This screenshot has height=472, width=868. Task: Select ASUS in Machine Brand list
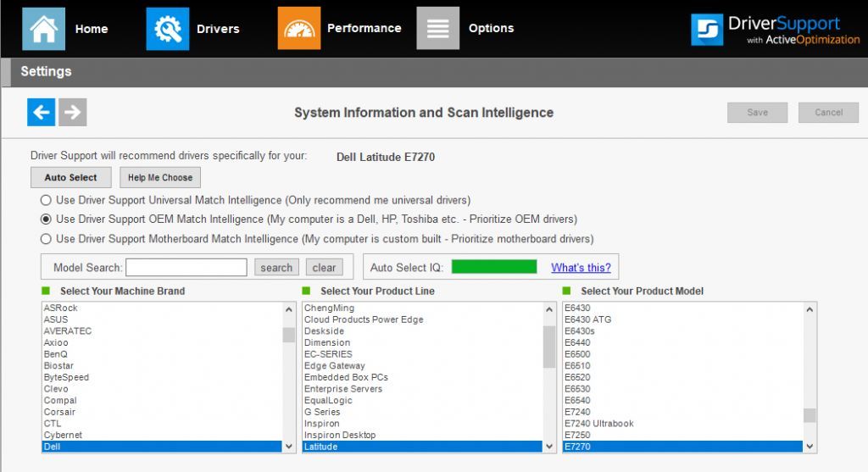coord(162,319)
